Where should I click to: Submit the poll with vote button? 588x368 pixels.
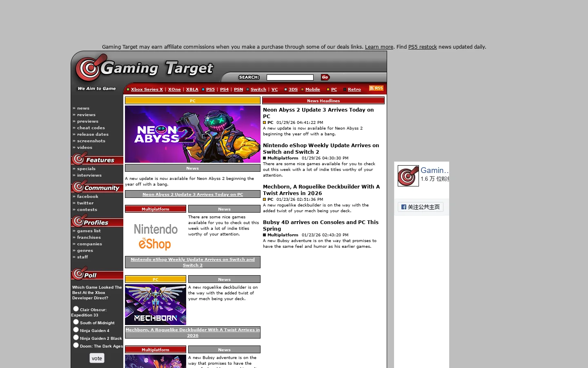point(97,358)
